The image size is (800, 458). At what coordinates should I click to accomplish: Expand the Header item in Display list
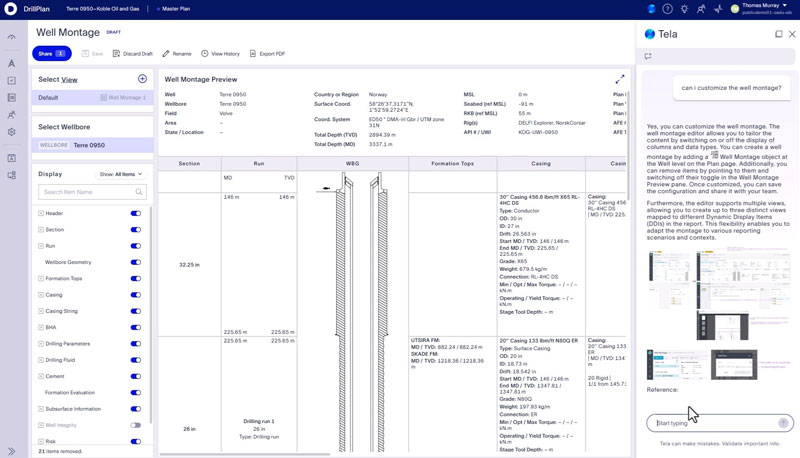pyautogui.click(x=41, y=213)
